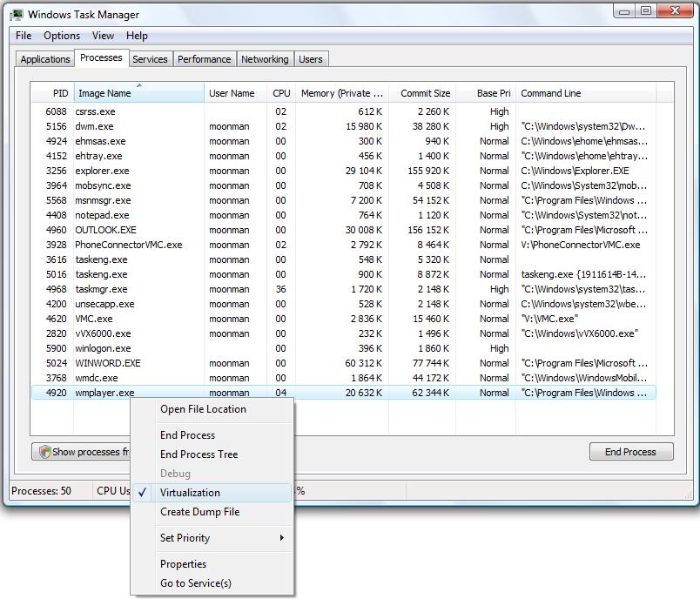
Task: Select the VMC.exe process row
Action: coord(344,319)
